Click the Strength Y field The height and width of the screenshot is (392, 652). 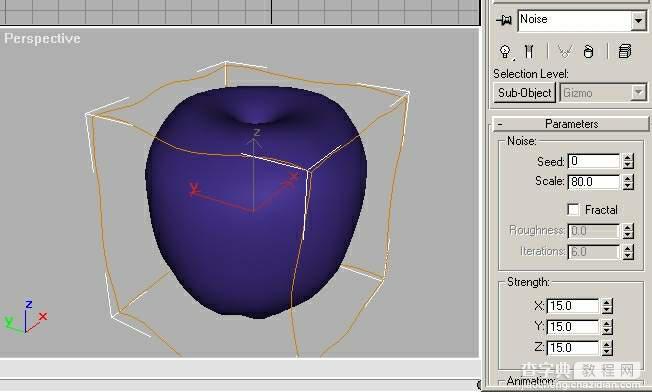tap(573, 327)
